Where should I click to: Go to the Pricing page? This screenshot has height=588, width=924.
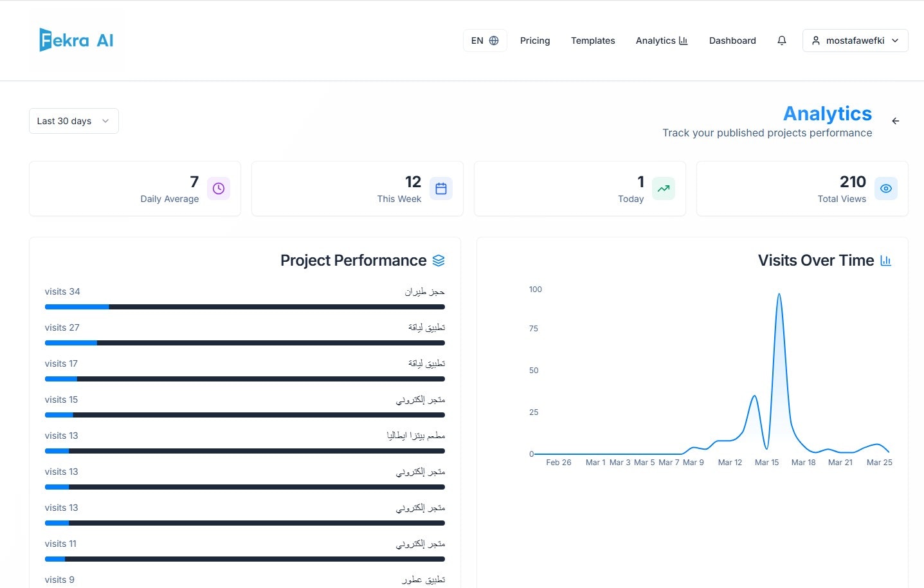pos(535,41)
